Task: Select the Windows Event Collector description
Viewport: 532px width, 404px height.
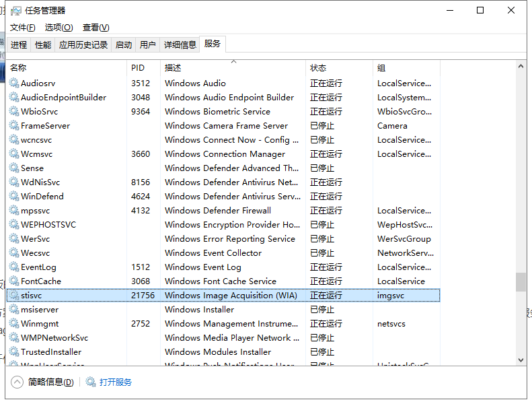Action: 213,253
